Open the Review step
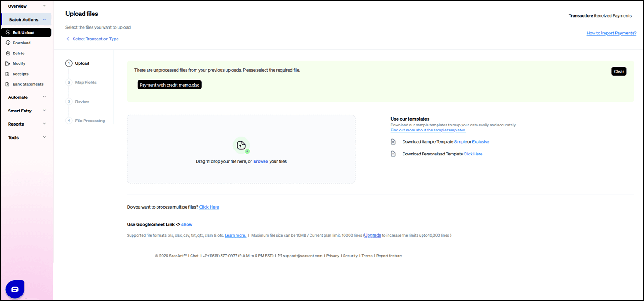The width and height of the screenshot is (644, 301). pos(82,102)
